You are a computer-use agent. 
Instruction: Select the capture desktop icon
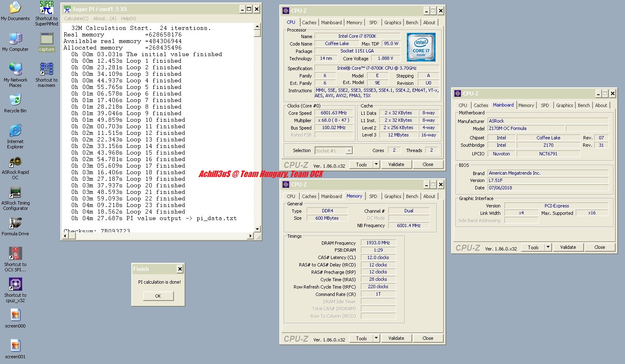click(46, 42)
